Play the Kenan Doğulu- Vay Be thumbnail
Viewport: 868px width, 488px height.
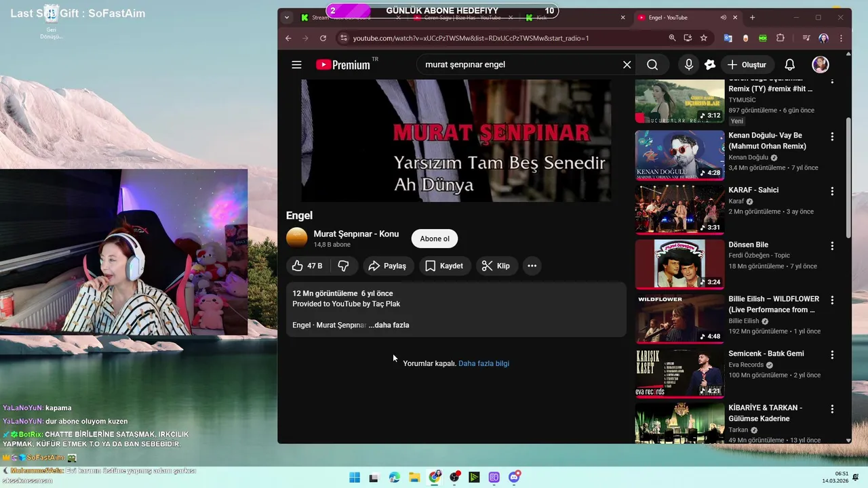pos(679,155)
